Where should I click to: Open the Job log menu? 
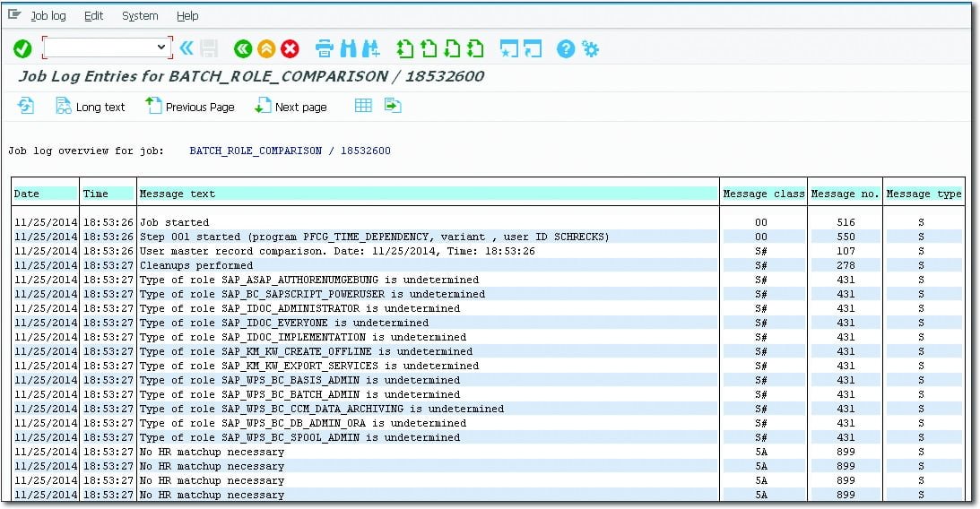coord(48,15)
